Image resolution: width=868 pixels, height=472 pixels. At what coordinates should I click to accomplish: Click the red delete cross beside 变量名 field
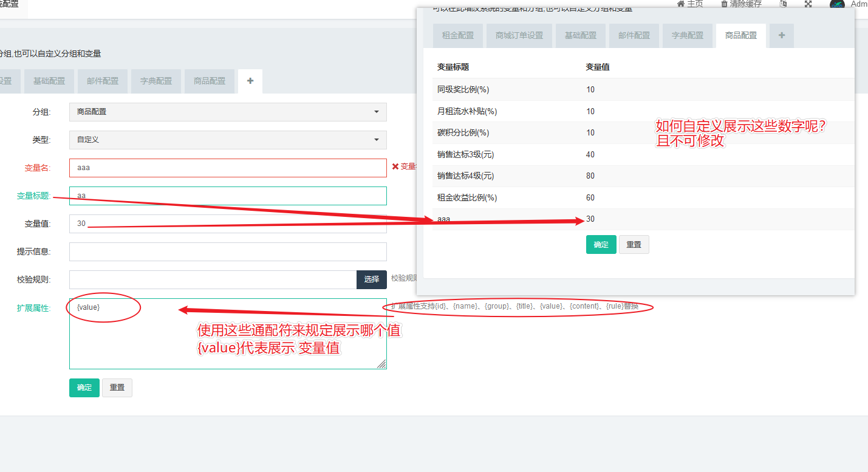click(395, 168)
